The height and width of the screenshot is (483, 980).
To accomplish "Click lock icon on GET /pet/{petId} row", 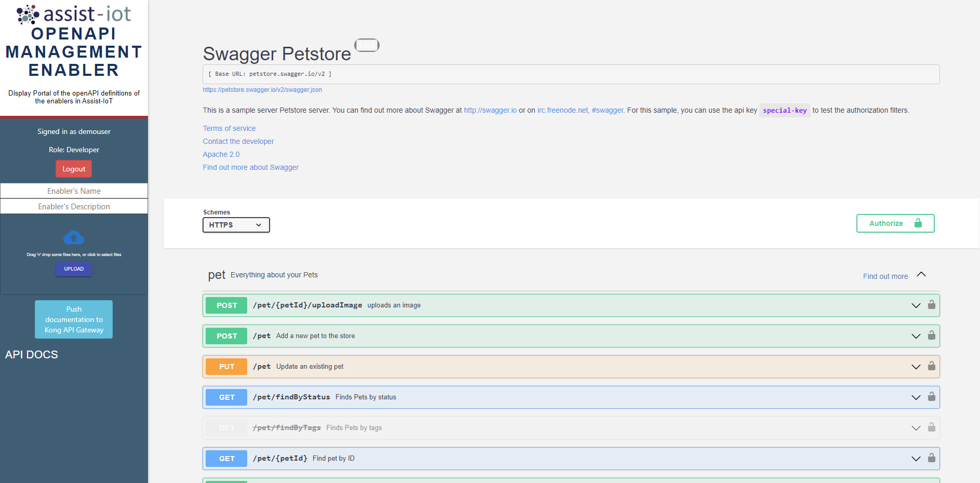I will pos(932,458).
